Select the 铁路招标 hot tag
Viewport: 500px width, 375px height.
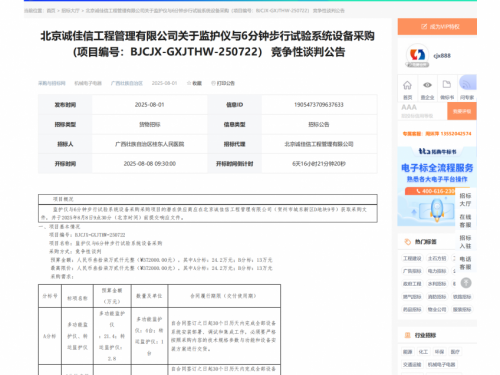(x=462, y=297)
